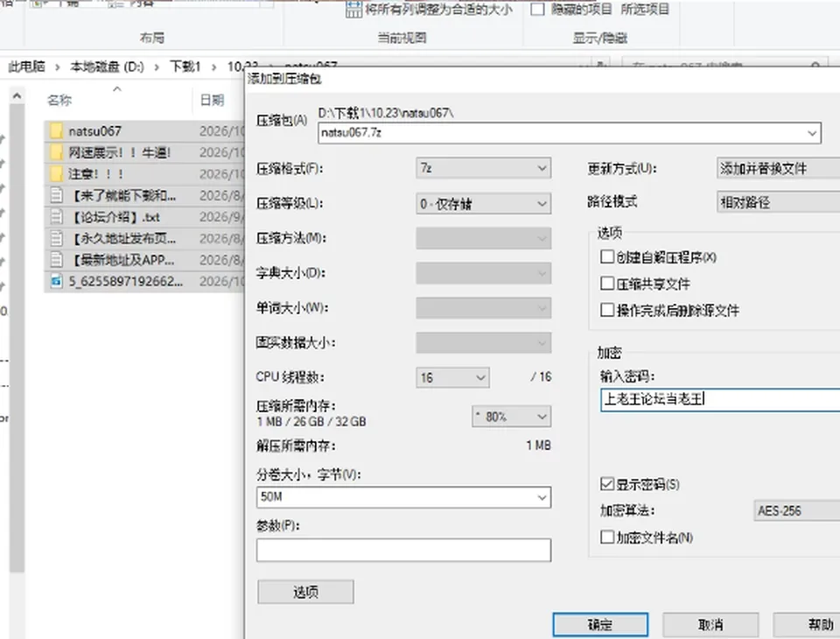Sort files by the 日期 column header

click(x=212, y=101)
